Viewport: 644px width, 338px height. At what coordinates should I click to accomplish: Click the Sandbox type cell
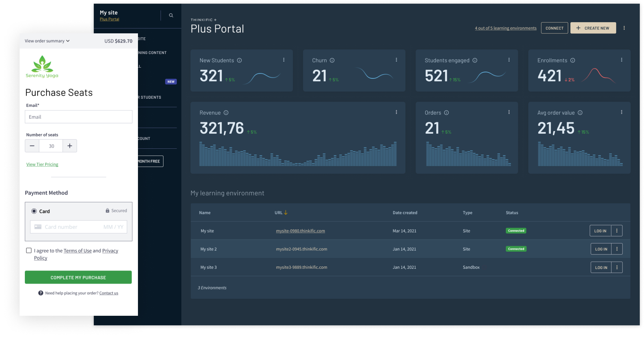pos(471,267)
